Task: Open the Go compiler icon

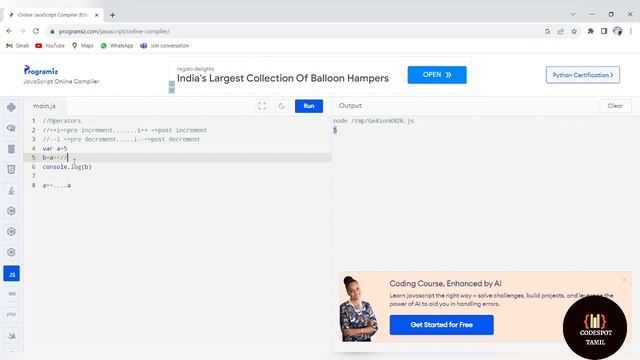Action: point(11,294)
